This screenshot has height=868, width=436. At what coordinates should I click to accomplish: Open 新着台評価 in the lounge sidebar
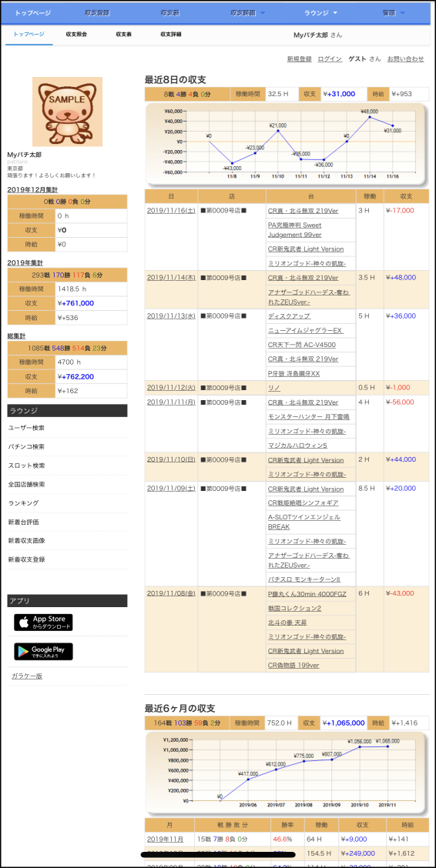coord(23,522)
